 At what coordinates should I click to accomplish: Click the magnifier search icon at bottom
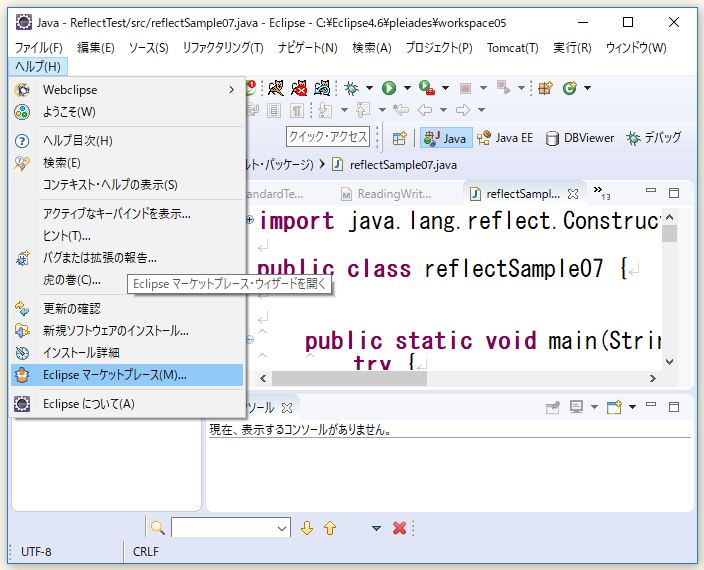click(x=158, y=528)
